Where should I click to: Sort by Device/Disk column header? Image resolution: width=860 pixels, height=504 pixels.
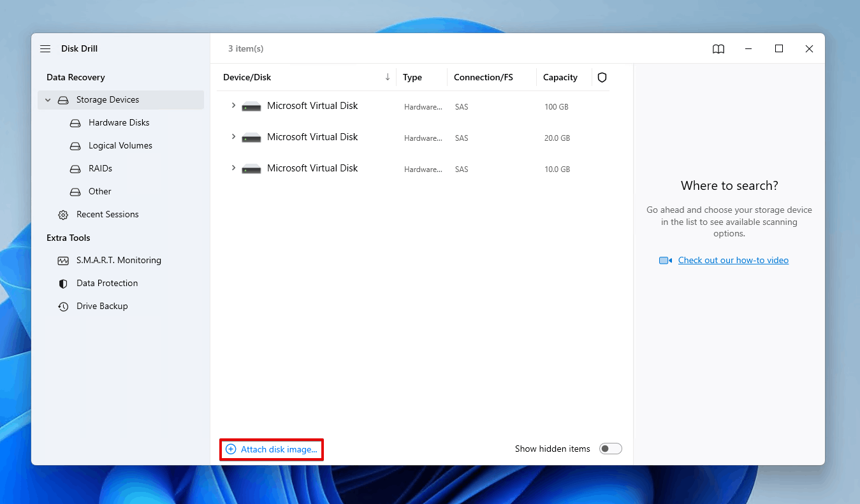(247, 77)
